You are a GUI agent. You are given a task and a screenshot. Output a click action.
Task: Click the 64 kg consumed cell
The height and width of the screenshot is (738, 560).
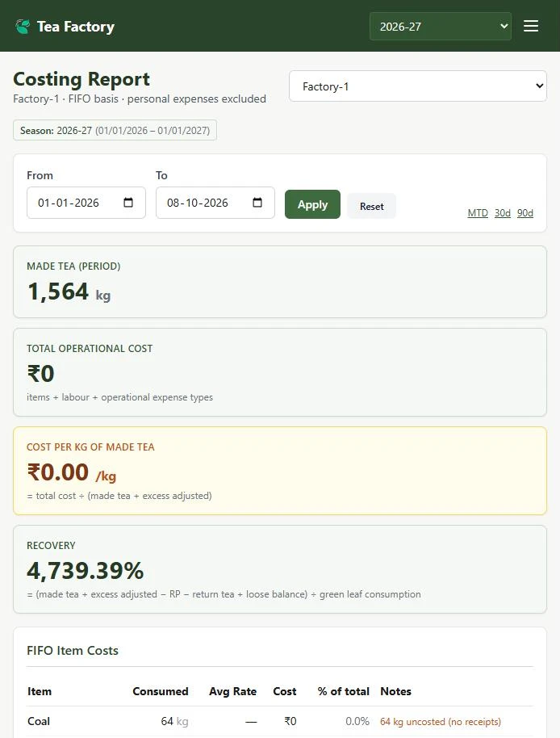[174, 721]
